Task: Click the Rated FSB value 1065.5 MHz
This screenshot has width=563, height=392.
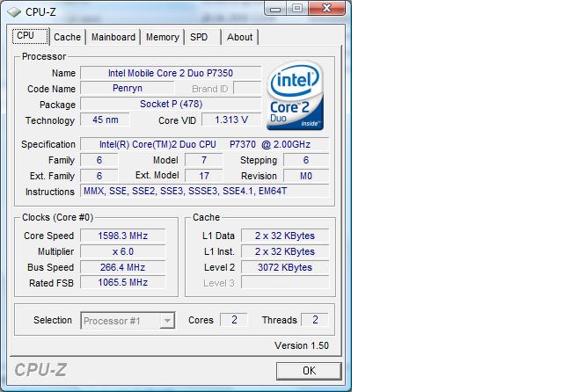Action: (x=123, y=282)
